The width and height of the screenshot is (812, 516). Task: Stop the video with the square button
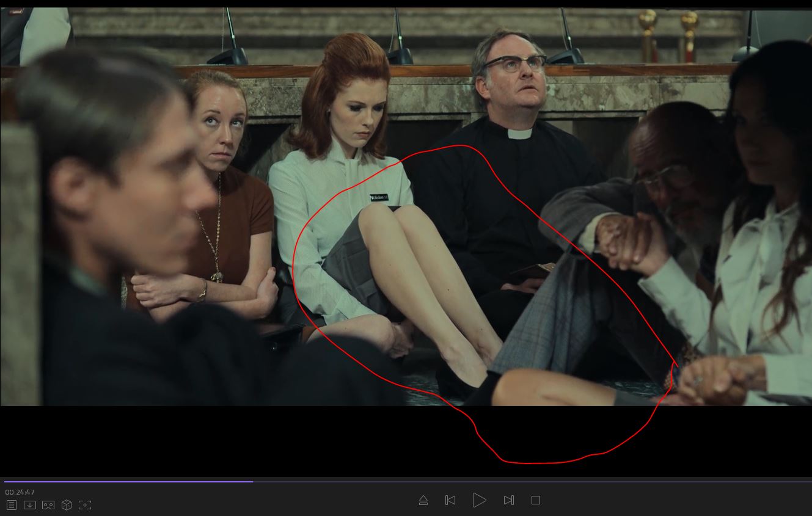coord(536,501)
